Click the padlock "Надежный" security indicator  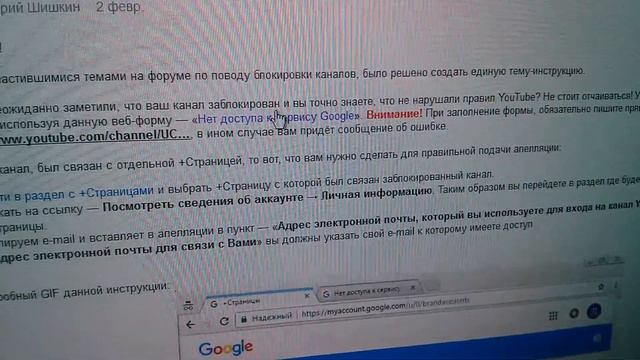(267, 317)
